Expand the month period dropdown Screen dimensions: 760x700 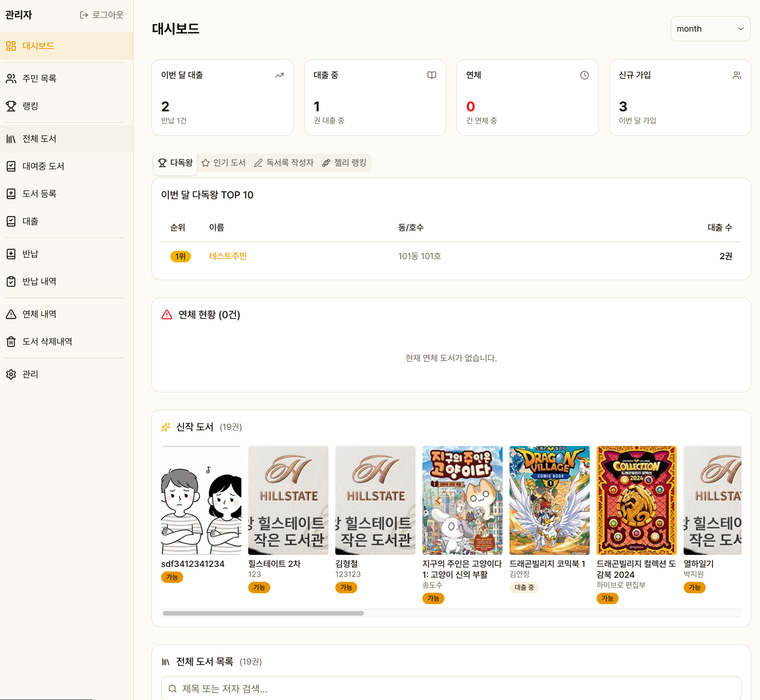pos(710,29)
